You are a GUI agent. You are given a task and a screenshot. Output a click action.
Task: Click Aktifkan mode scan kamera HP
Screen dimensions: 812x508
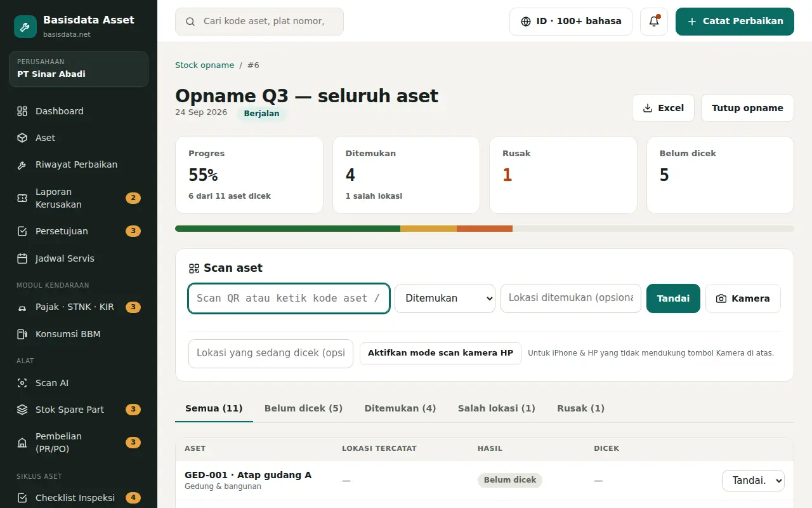pyautogui.click(x=440, y=353)
